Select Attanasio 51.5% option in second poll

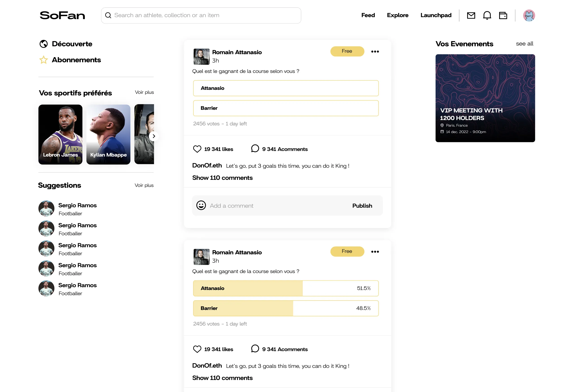(x=286, y=288)
